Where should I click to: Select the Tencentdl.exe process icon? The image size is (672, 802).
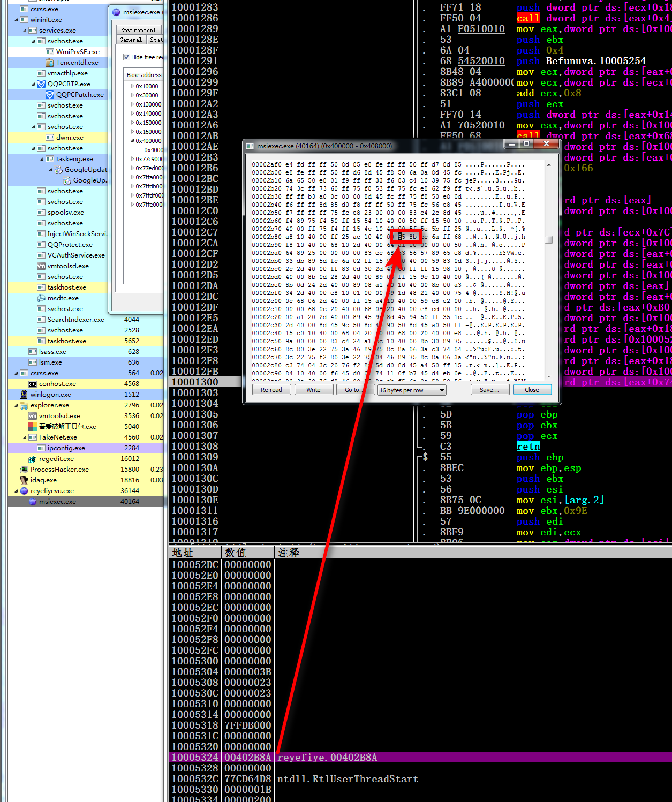pos(50,63)
